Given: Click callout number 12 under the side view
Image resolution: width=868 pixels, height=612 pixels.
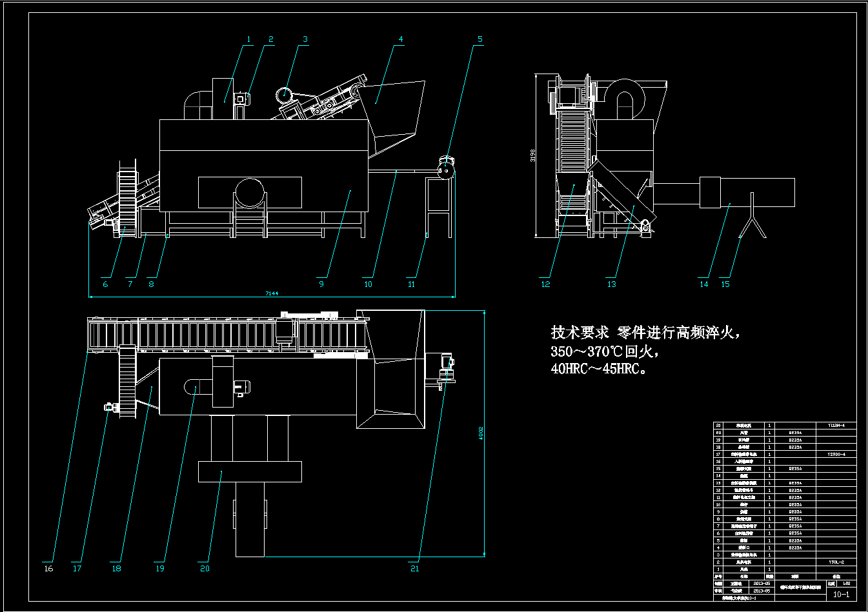Looking at the screenshot, I should [x=546, y=284].
